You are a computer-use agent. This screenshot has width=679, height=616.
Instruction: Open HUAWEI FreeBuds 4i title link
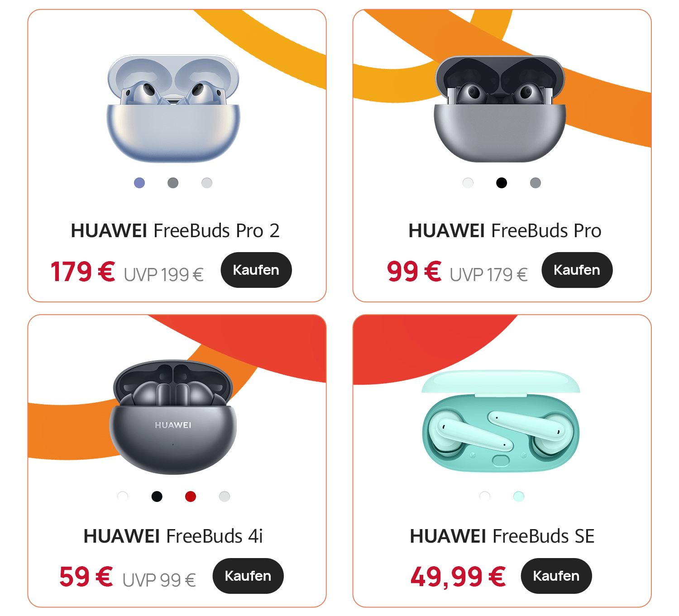point(173,536)
